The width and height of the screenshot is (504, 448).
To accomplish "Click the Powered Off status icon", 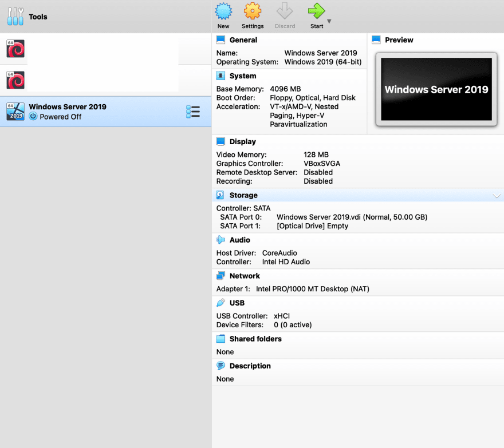I will pos(33,116).
